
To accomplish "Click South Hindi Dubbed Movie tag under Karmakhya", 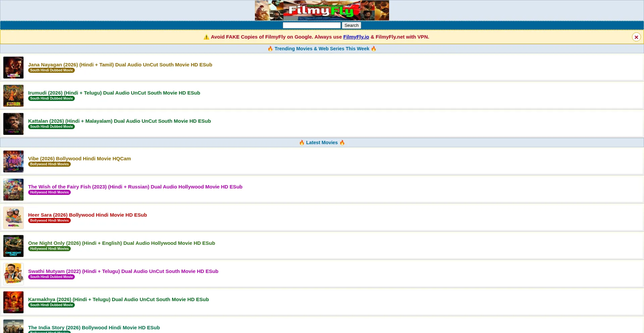I will (x=51, y=305).
